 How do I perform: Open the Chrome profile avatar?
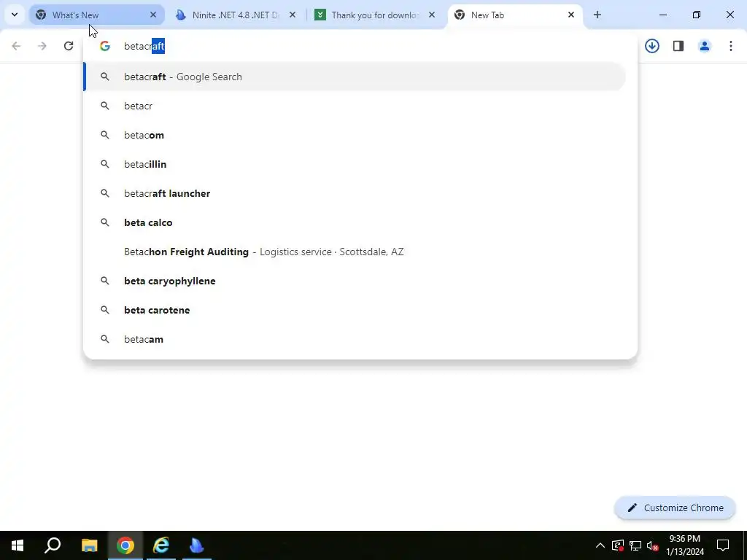click(705, 46)
